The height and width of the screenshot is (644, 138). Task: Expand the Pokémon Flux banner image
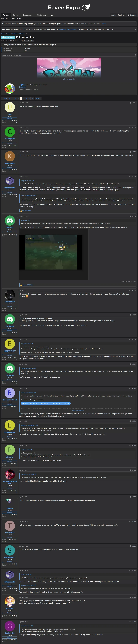[69, 68]
